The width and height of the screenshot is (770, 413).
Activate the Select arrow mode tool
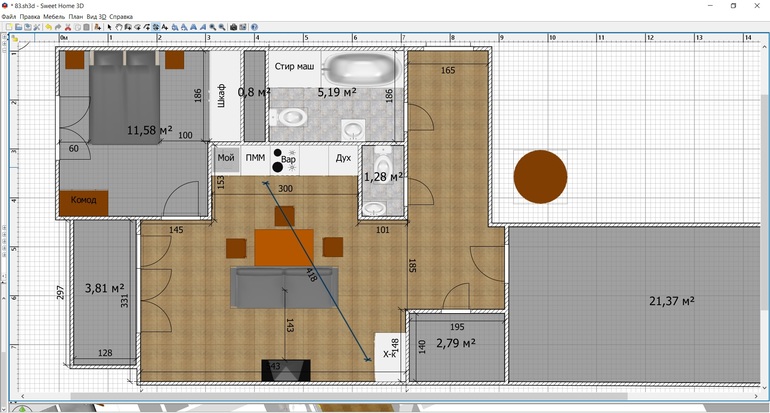pyautogui.click(x=110, y=27)
